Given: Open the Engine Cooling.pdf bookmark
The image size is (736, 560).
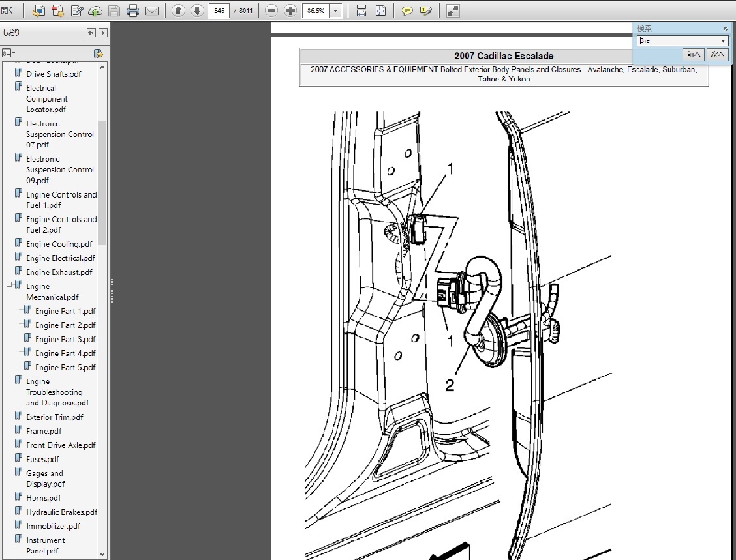Looking at the screenshot, I should point(59,244).
